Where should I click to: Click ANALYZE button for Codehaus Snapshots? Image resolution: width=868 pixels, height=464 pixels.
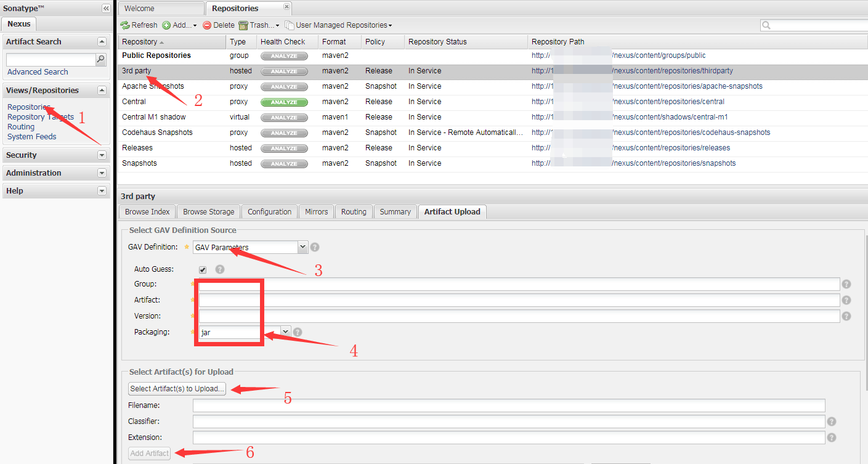[284, 132]
